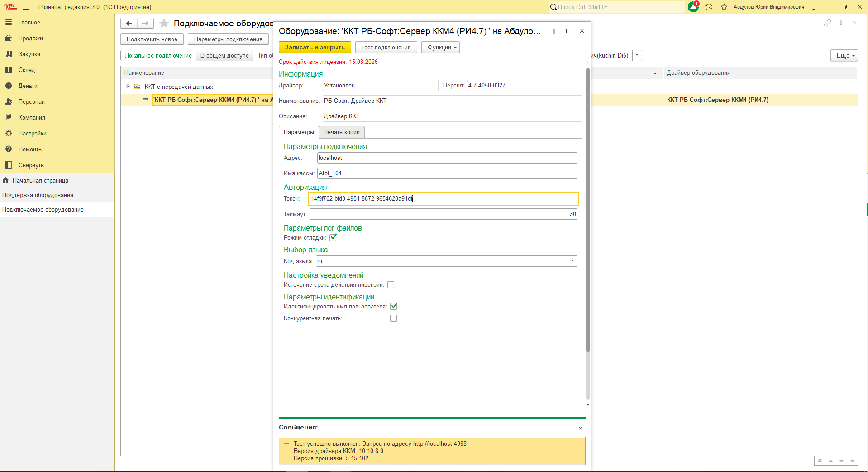Click Адрес field with localhost
This screenshot has height=472, width=868.
pyautogui.click(x=447, y=158)
